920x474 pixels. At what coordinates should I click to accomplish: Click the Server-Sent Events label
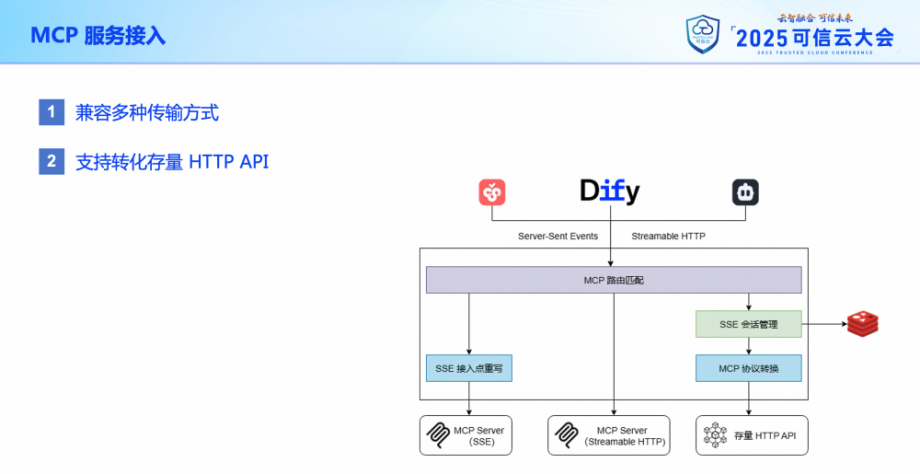[557, 236]
